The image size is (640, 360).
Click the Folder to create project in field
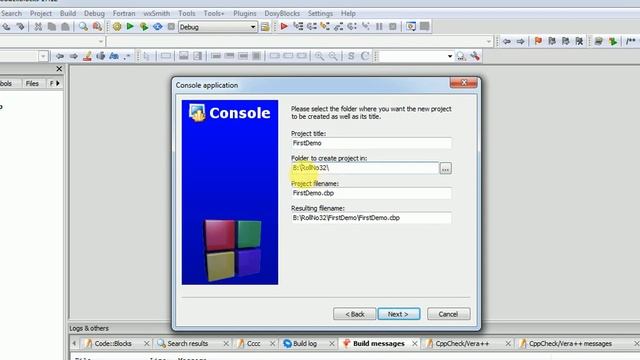pos(364,168)
